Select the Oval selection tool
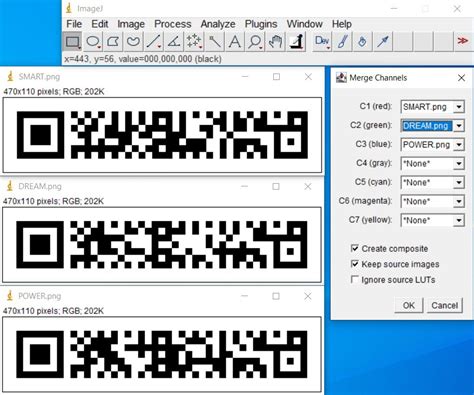This screenshot has height=395, width=474. (x=93, y=42)
